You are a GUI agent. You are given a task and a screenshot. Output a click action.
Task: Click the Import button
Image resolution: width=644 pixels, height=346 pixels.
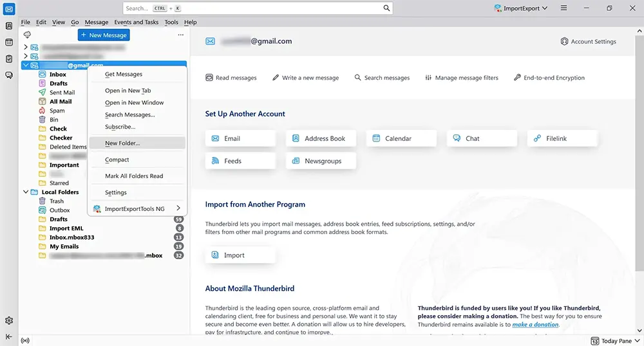pyautogui.click(x=240, y=255)
